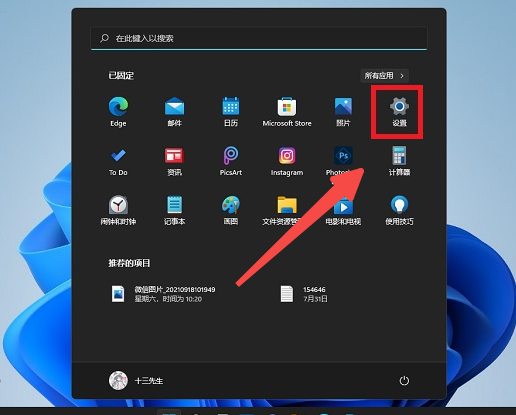Launch the To Do app

pos(118,161)
